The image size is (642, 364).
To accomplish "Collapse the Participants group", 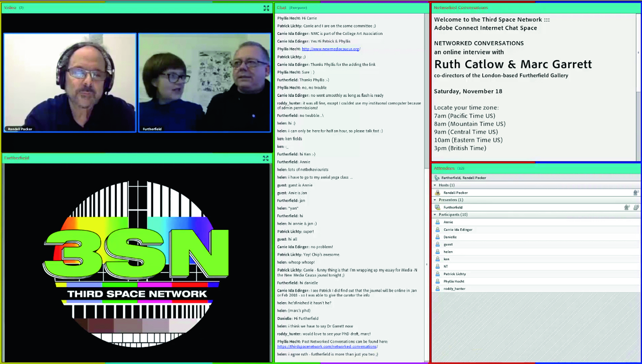I will [435, 214].
